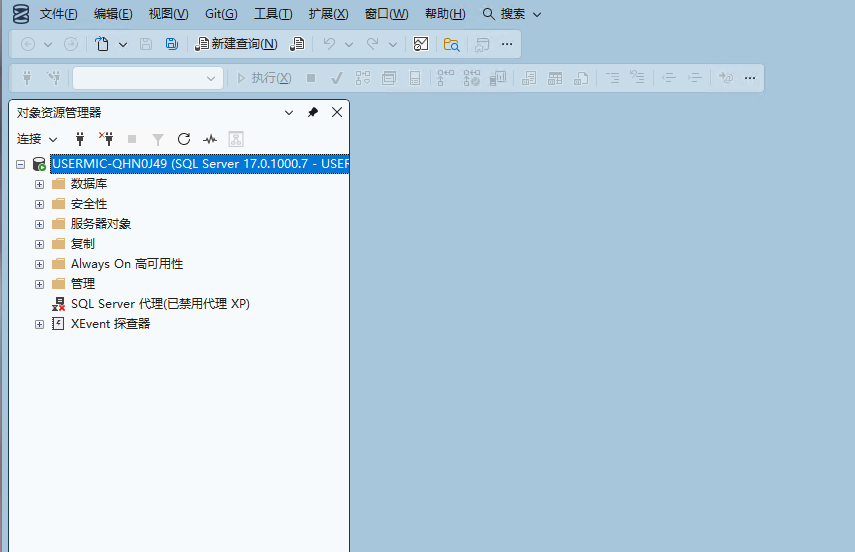
Task: Click the parse checkmark icon
Action: 337,78
